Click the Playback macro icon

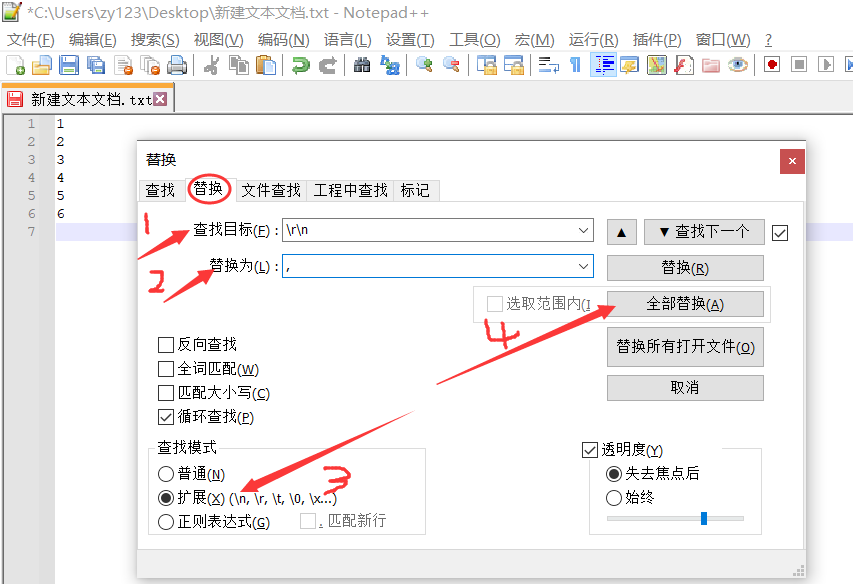coord(826,65)
